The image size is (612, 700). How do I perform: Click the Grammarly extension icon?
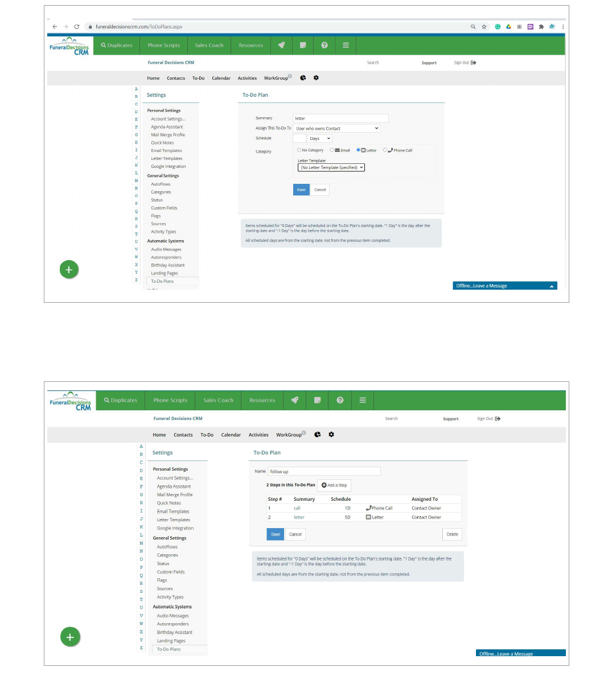tap(498, 27)
